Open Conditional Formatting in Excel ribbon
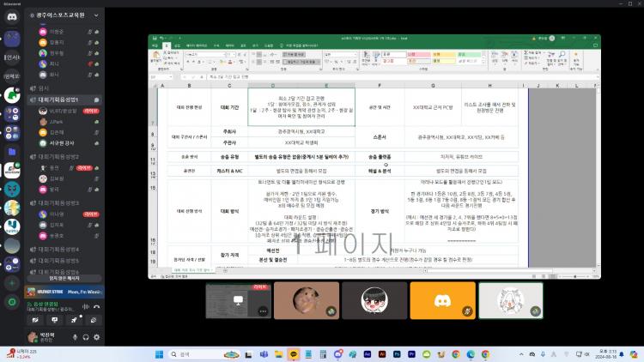Image resolution: width=644 pixels, height=362 pixels. click(x=366, y=57)
